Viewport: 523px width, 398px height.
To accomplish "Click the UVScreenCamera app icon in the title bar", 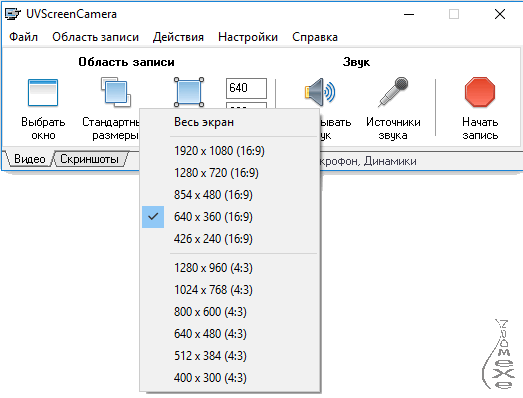I will pyautogui.click(x=13, y=14).
